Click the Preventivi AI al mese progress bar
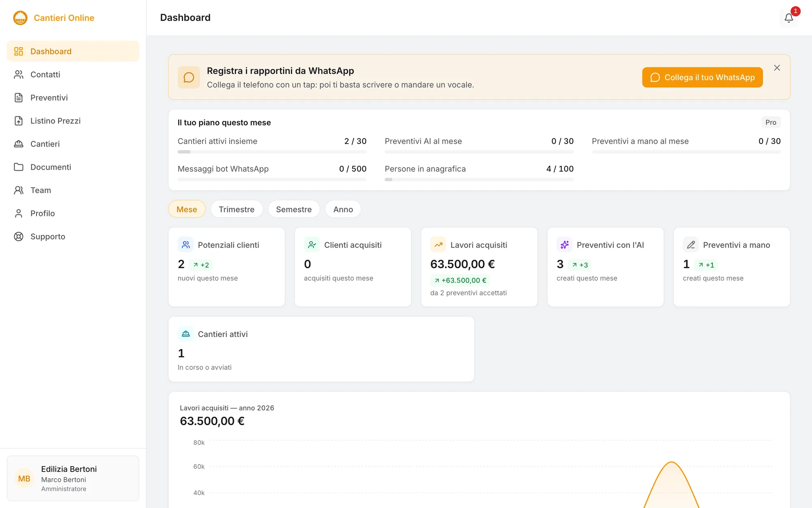Viewport: 812px width, 508px height. 479,152
